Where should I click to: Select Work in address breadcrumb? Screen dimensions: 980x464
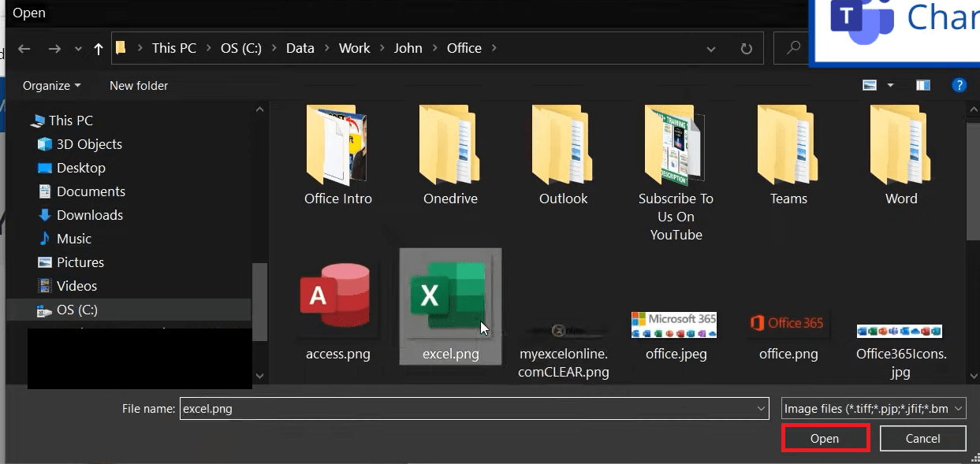click(x=355, y=48)
